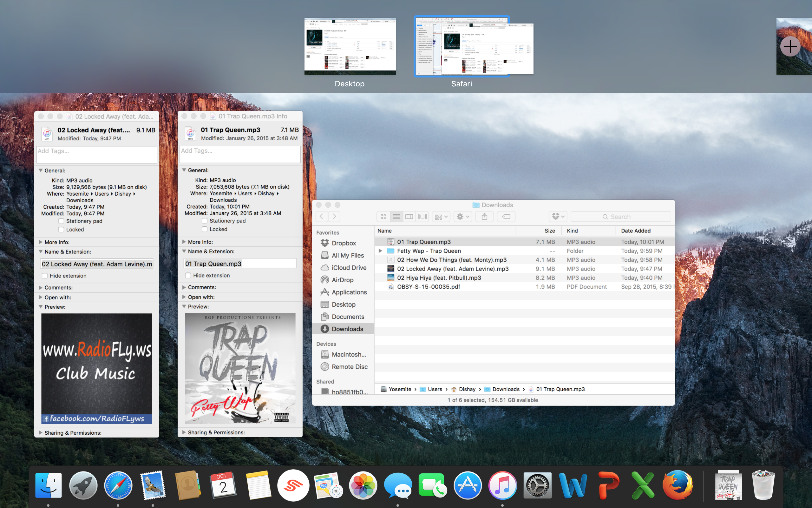
Task: Expand Open with in Trap Queen info
Action: [184, 297]
